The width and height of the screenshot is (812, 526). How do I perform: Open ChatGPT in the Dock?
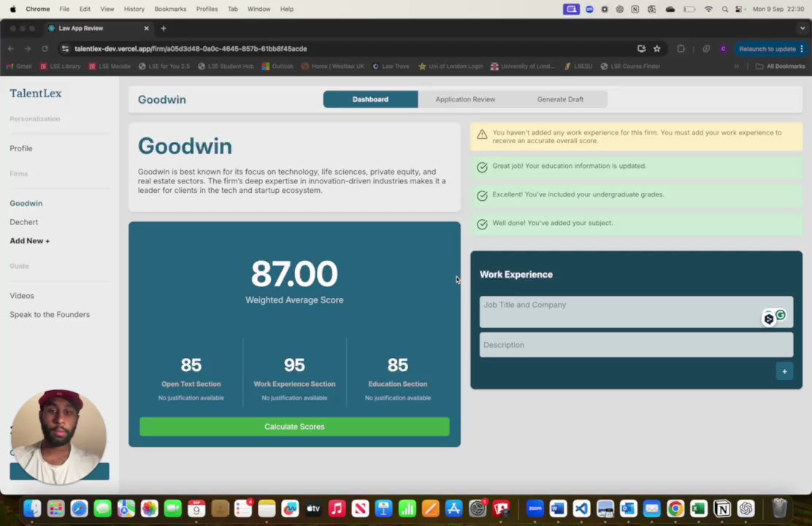click(x=746, y=508)
